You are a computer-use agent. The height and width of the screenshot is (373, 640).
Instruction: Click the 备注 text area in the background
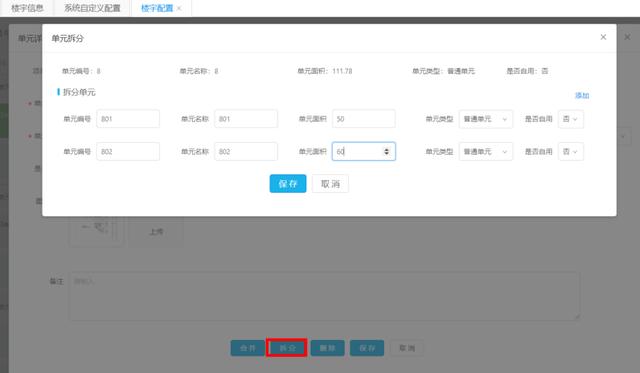(324, 296)
